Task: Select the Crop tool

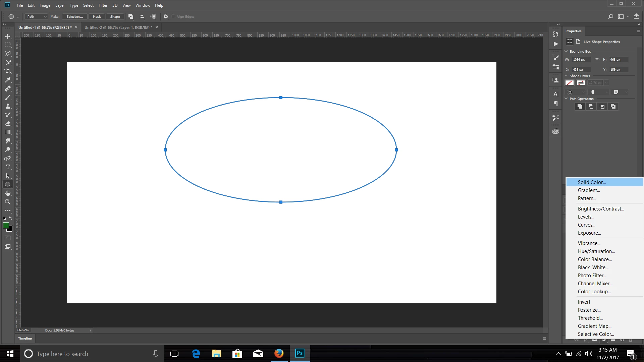Action: pyautogui.click(x=8, y=71)
